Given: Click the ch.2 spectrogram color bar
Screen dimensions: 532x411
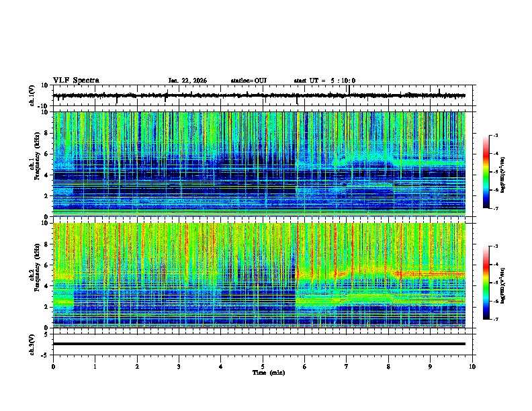Looking at the screenshot, I should (486, 283).
